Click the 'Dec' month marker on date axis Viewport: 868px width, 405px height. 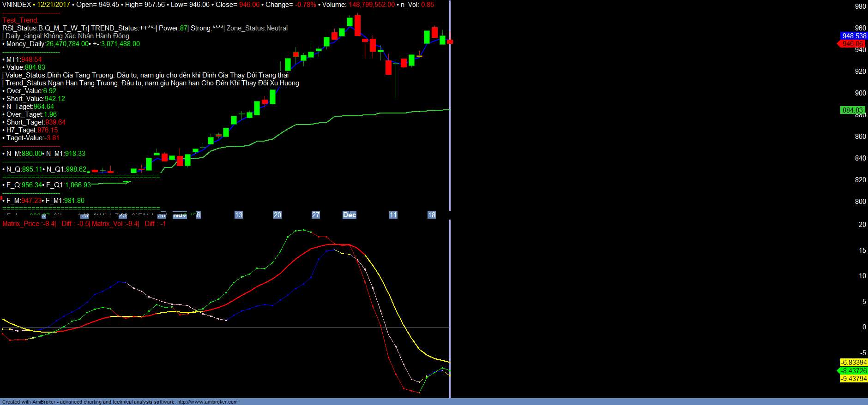350,215
